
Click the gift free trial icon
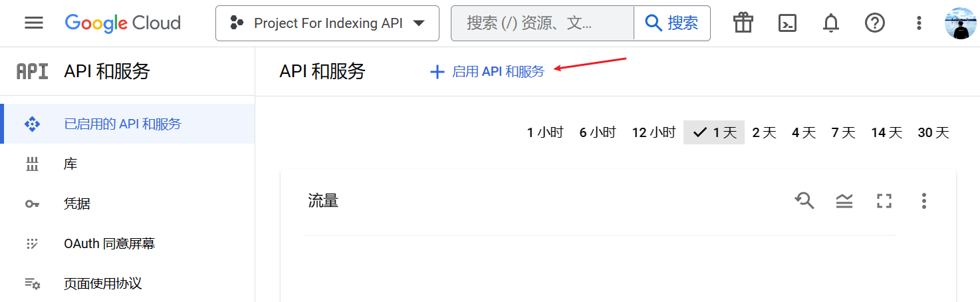point(743,23)
